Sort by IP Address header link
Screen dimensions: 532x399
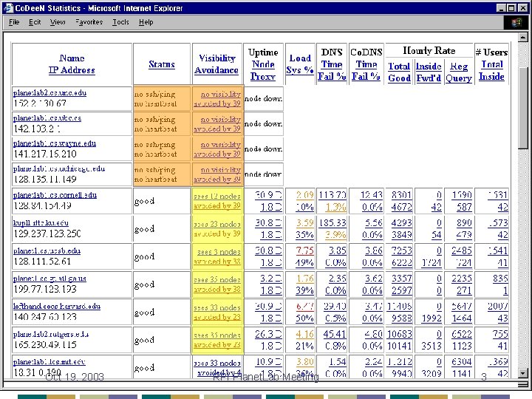[x=72, y=70]
